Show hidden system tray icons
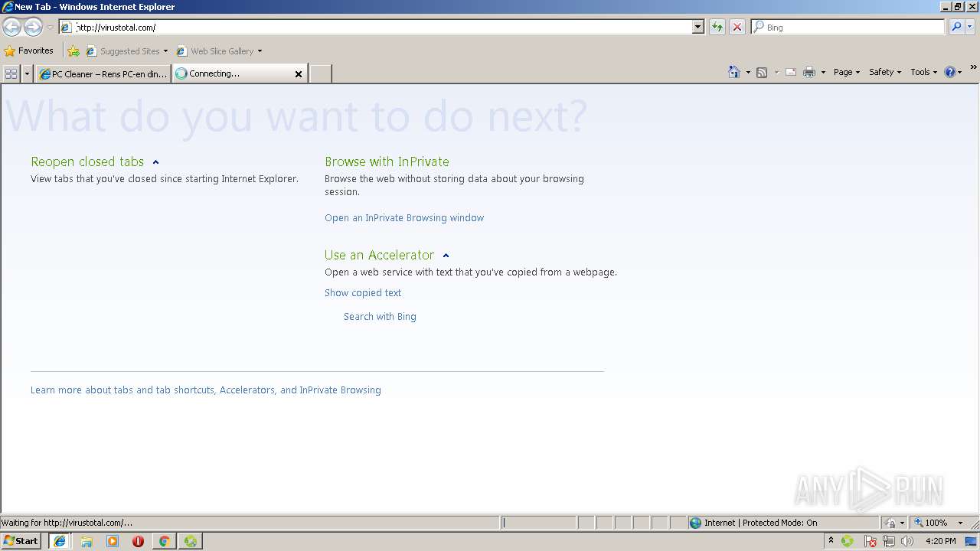980x551 pixels. coord(831,541)
